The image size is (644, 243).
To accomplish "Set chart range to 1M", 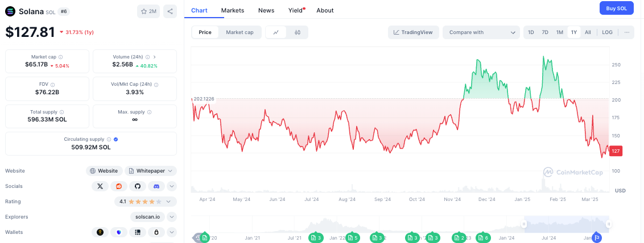I will [559, 32].
